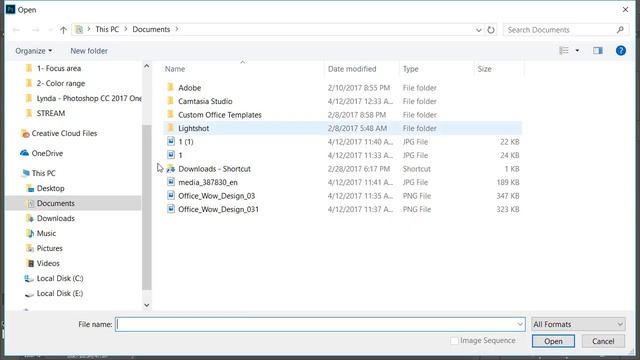
Task: Click the media_387830_en file icon
Action: 171,182
